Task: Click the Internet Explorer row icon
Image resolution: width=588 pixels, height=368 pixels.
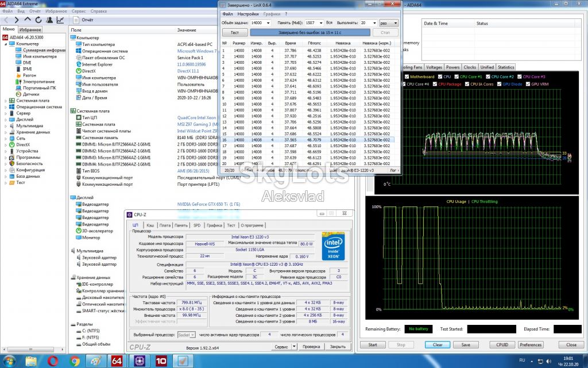Action: [79, 64]
